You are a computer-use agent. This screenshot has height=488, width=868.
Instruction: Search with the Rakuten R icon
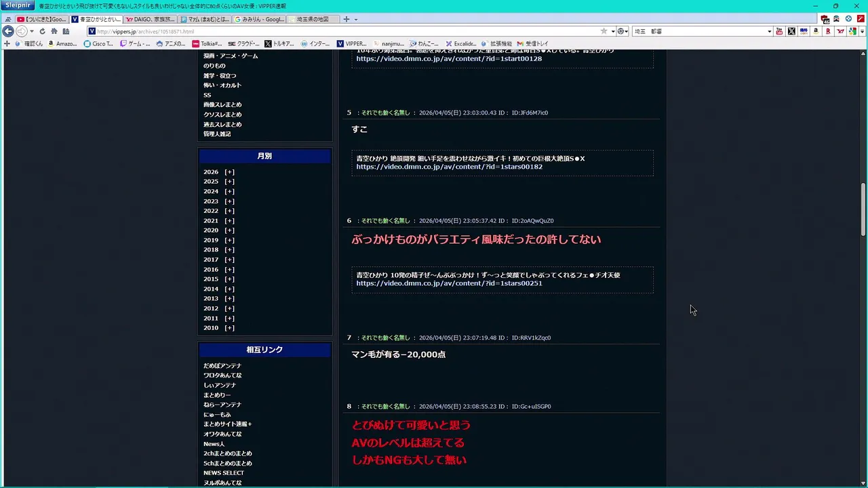tap(828, 31)
